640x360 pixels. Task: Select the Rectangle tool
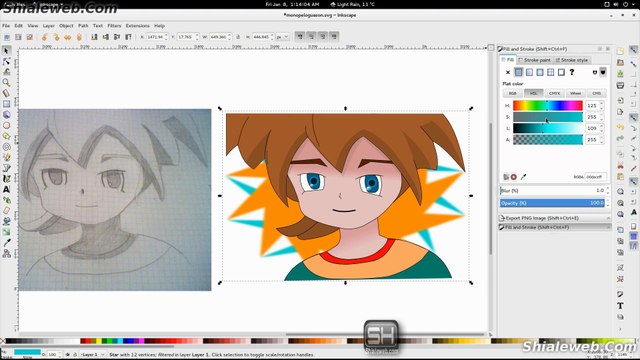6,104
